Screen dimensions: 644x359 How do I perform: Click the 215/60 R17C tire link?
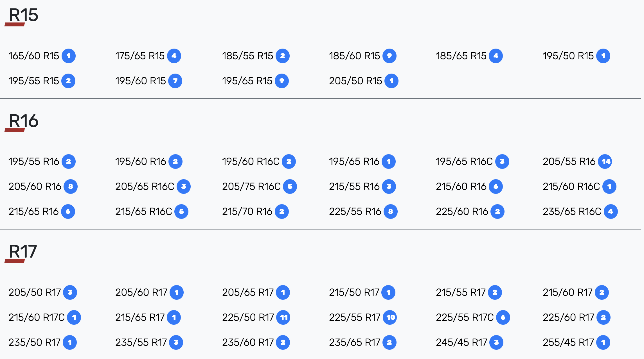pos(37,317)
